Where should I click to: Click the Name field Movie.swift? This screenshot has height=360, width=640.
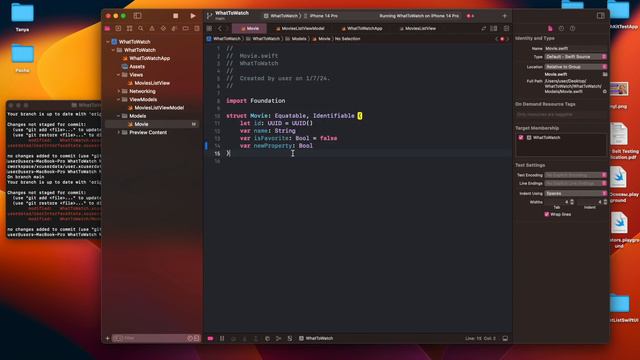[x=576, y=48]
